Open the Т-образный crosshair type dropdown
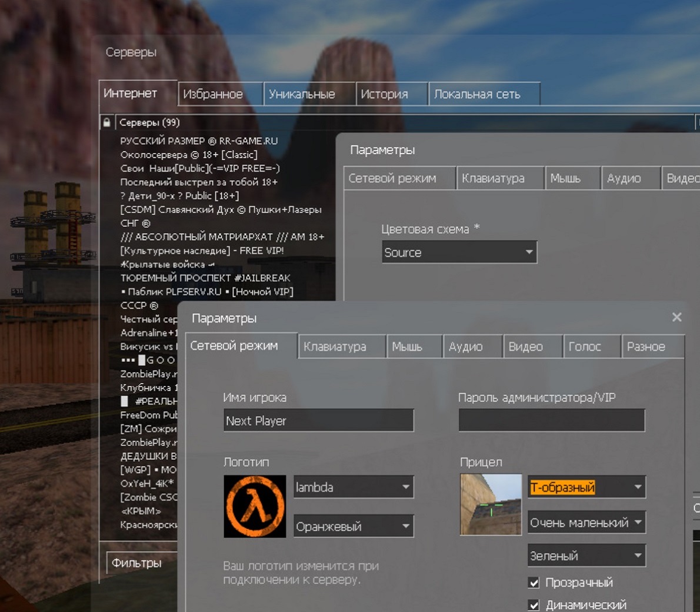700x612 pixels. pos(586,487)
